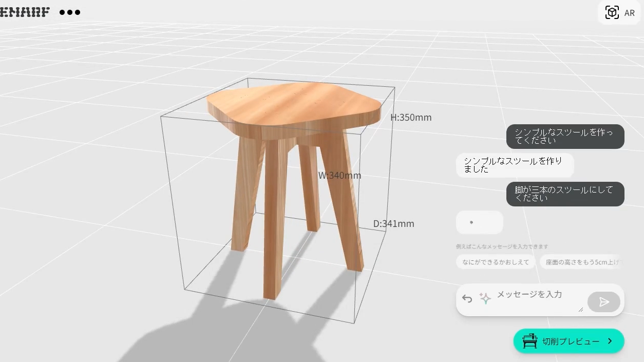Select the なにができるかおしえて suggestion chip
Viewport: 644px width, 362px height.
[x=495, y=262]
